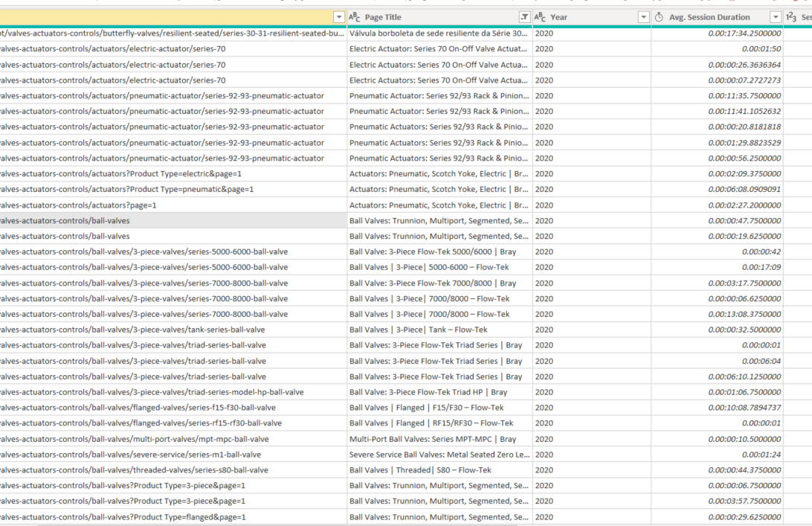This screenshot has height=526, width=812.
Task: Select duration cell 0.00:01:06.7500000
Action: 718,392
